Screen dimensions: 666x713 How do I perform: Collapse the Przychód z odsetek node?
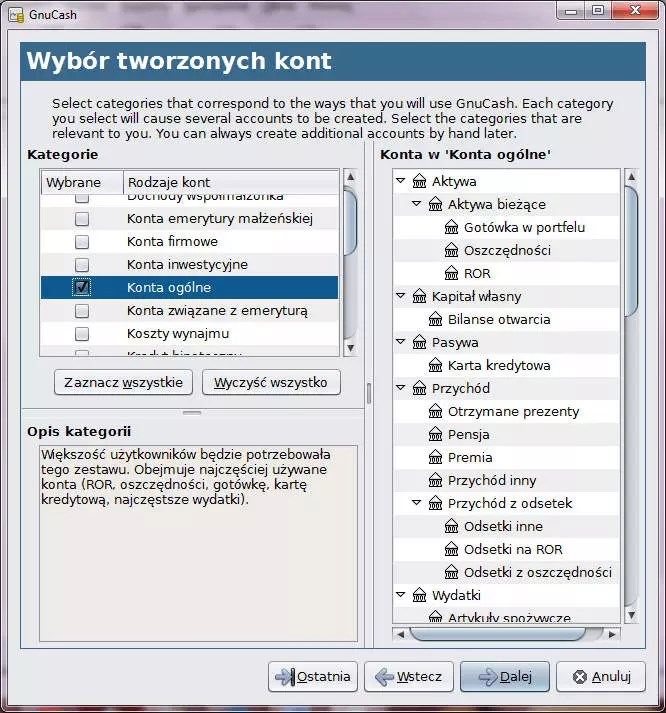click(x=416, y=502)
